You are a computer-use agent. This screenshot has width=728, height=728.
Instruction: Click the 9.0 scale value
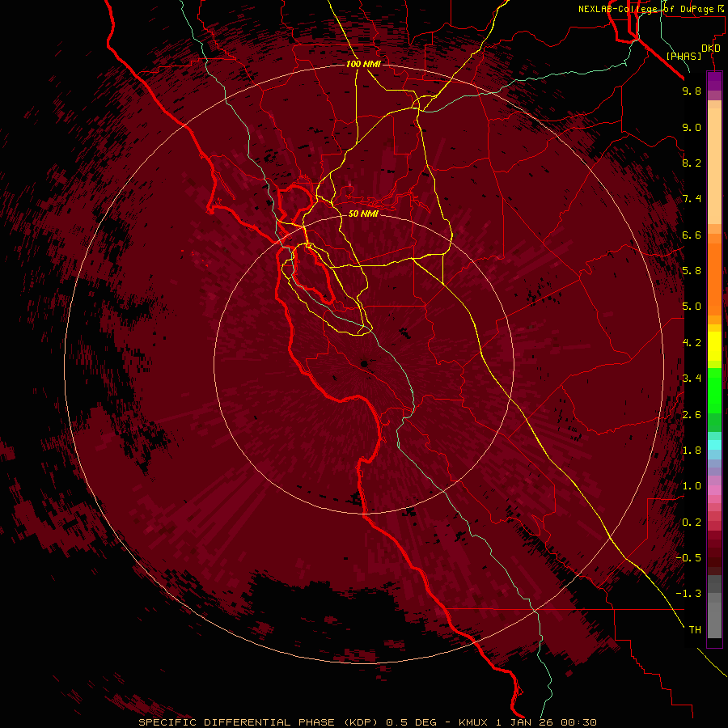[692, 127]
